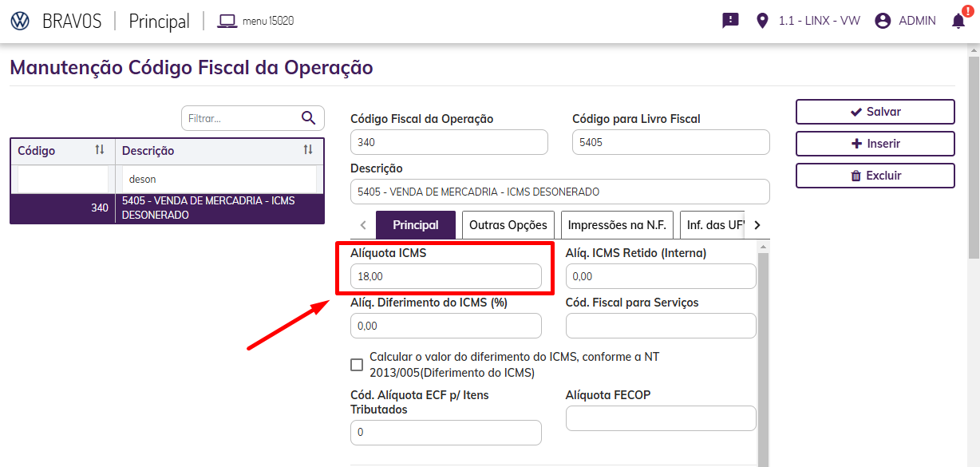Click the Inserir button

(875, 144)
